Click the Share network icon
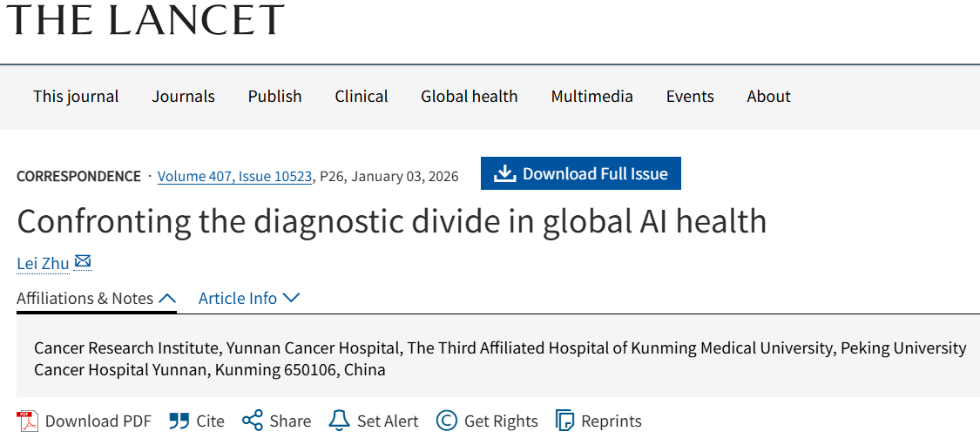Image resolution: width=980 pixels, height=445 pixels. click(x=253, y=421)
